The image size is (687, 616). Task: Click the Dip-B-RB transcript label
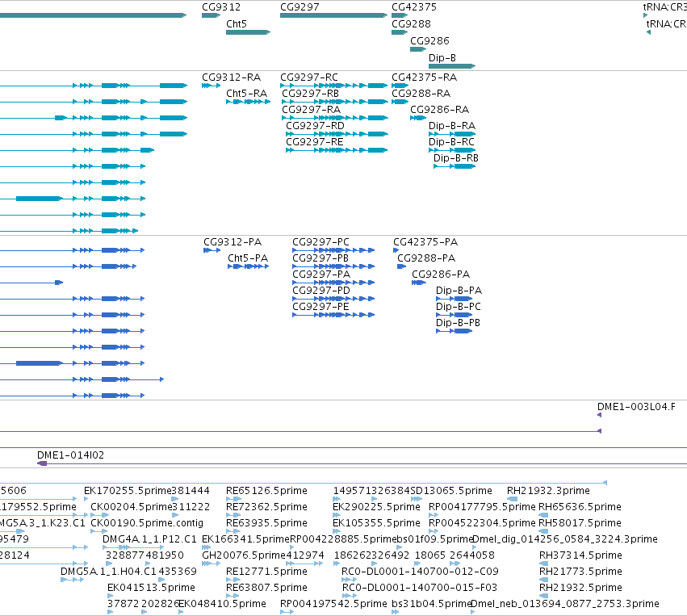click(456, 158)
